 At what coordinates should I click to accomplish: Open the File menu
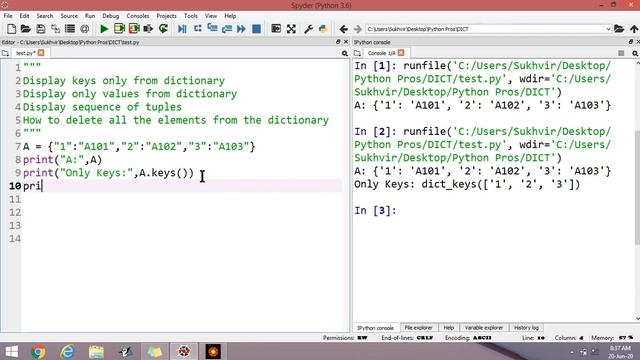[8, 16]
